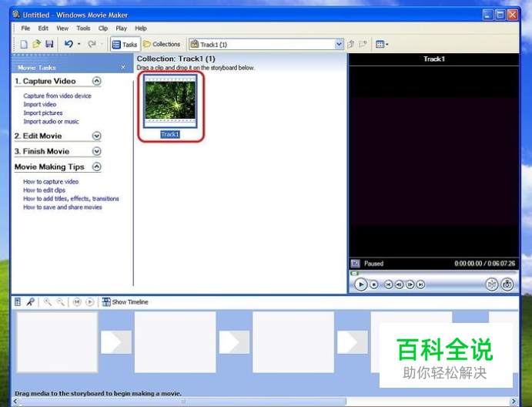Viewport: 532px width, 407px height.
Task: Step to the Previous Frame
Action: pos(399,284)
